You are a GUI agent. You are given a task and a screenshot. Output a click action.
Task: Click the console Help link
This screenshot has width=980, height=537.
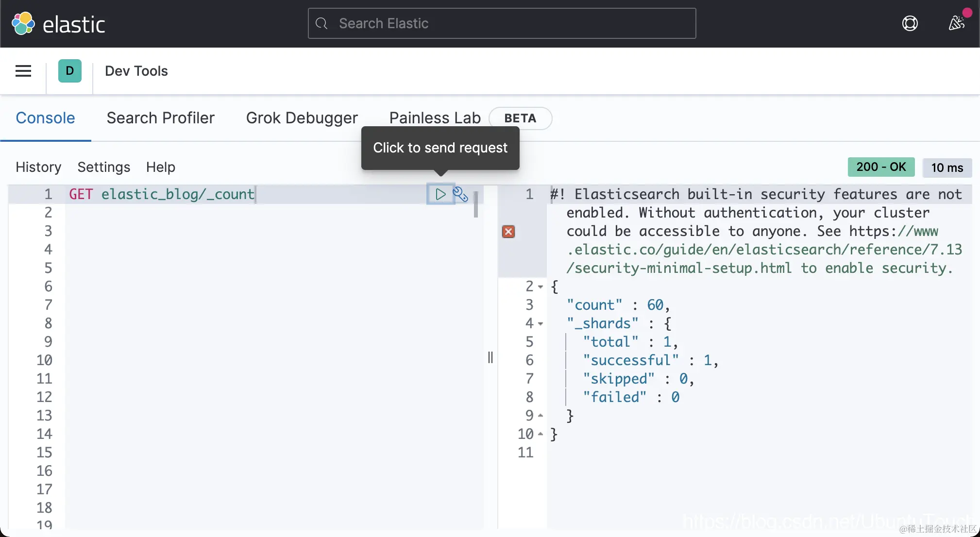click(160, 167)
